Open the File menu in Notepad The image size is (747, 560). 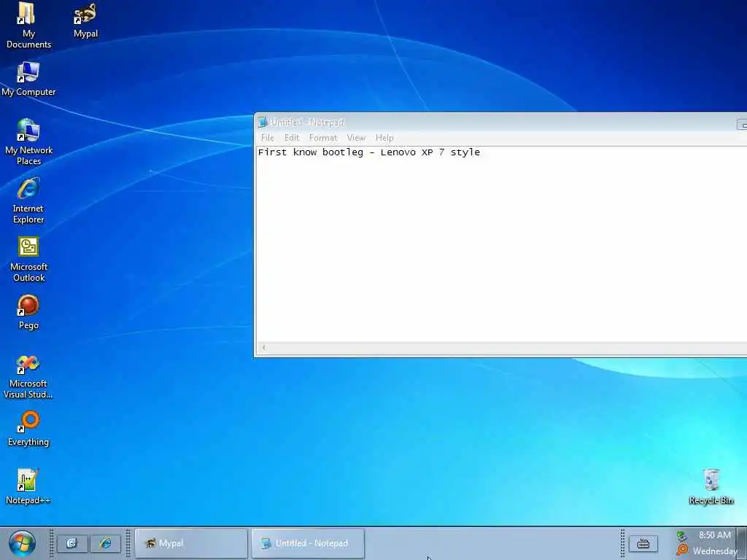pos(267,138)
